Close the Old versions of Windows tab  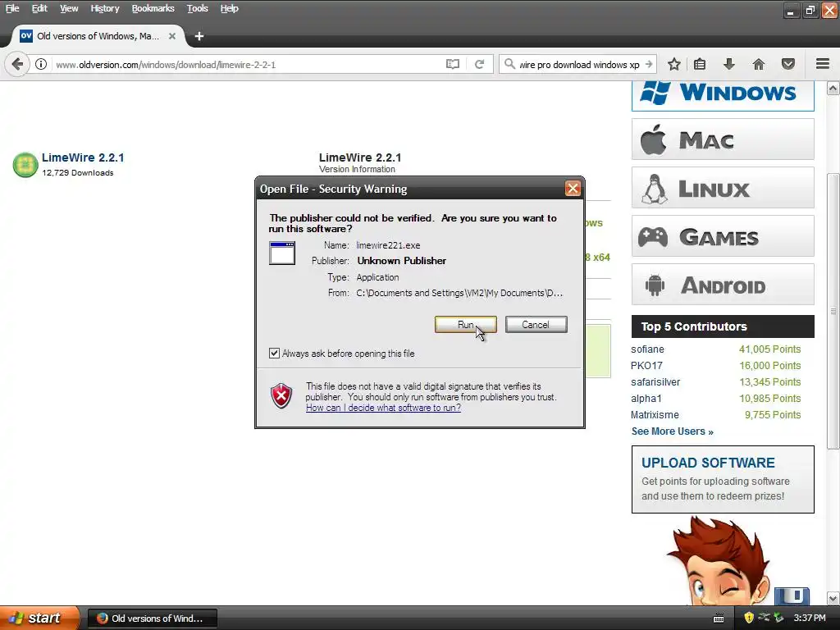coord(172,36)
